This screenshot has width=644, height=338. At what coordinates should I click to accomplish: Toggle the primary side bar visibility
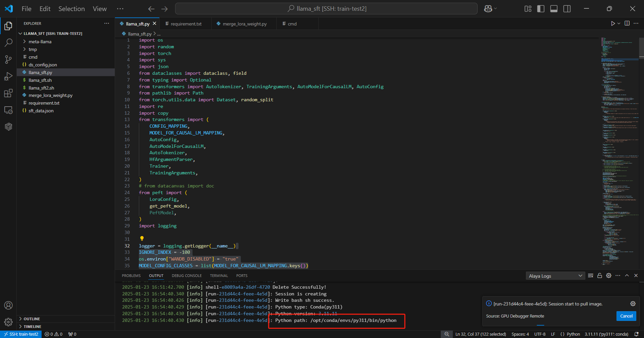tap(541, 9)
